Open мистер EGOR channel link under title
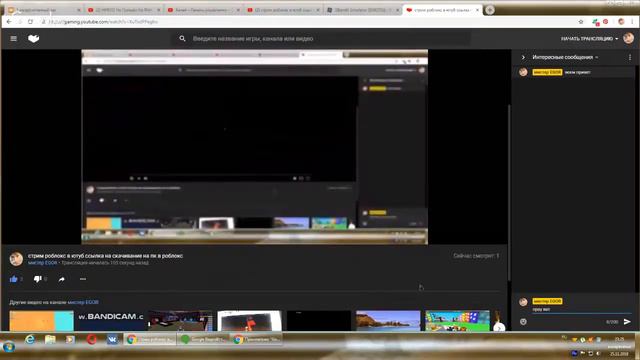640x360 pixels. [42, 262]
